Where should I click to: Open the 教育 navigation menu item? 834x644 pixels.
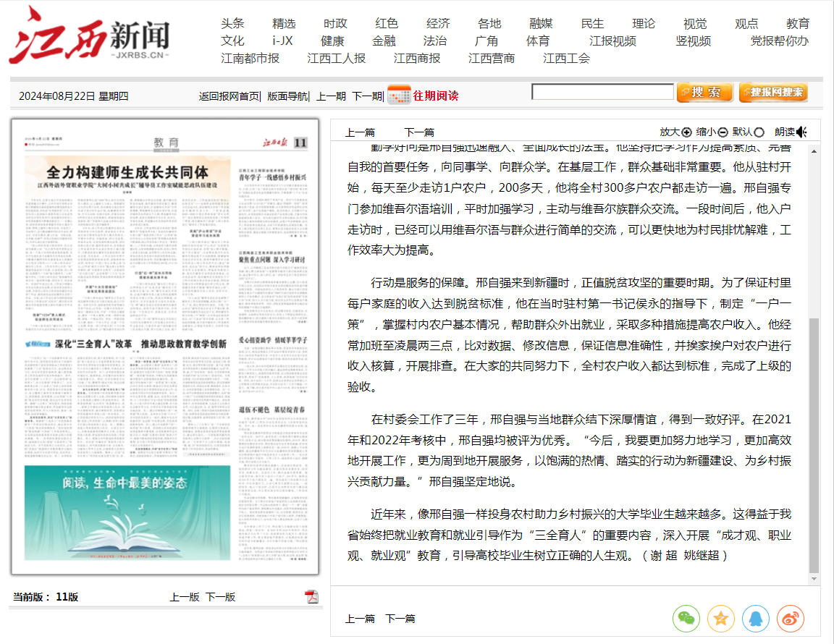tap(798, 24)
